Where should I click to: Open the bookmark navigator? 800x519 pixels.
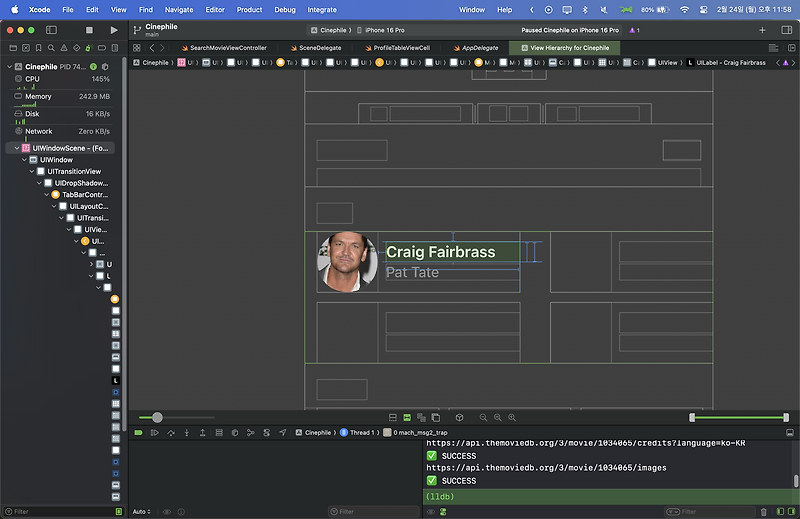click(39, 48)
